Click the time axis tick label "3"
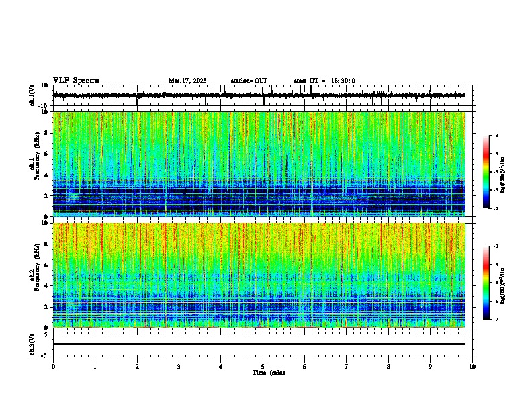Viewport: 532px width, 411px height. tap(179, 367)
